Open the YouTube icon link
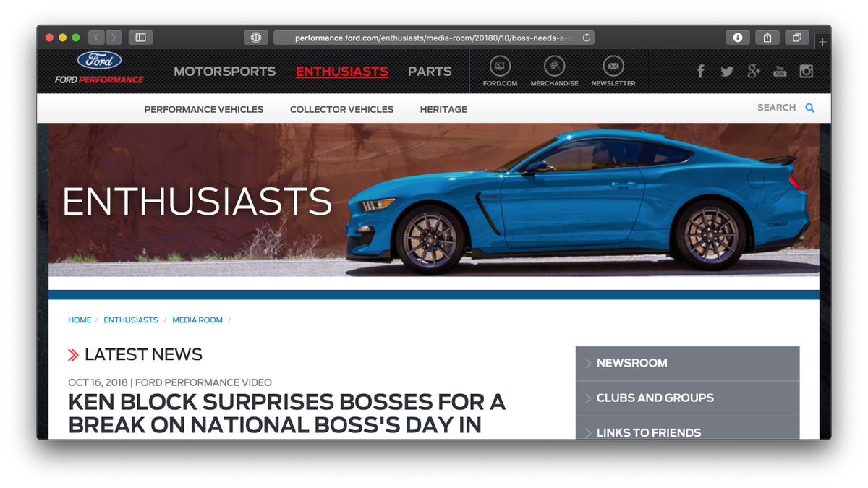Screen dimensions: 868x488 click(x=780, y=71)
